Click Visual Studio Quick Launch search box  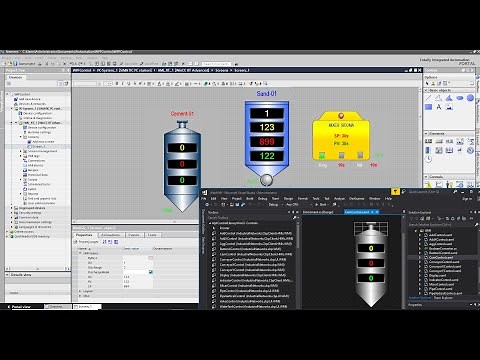tap(429, 192)
